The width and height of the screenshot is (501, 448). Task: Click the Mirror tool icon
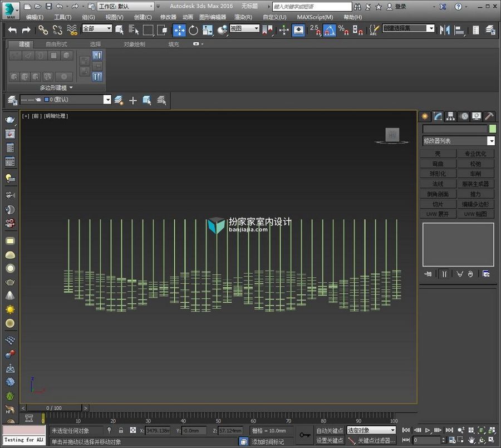click(x=444, y=31)
